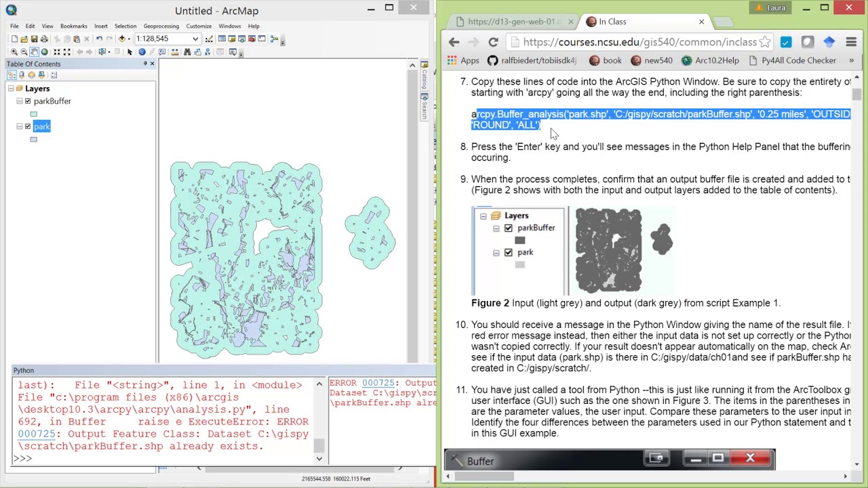Click the Paste clipboard icon
The image size is (868, 488).
[x=77, y=39]
